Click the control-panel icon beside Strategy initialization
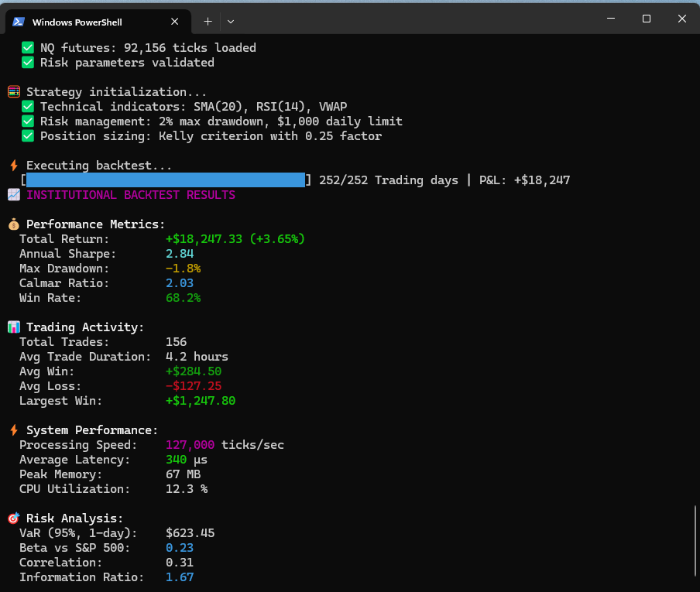The height and width of the screenshot is (592, 700). pos(13,91)
